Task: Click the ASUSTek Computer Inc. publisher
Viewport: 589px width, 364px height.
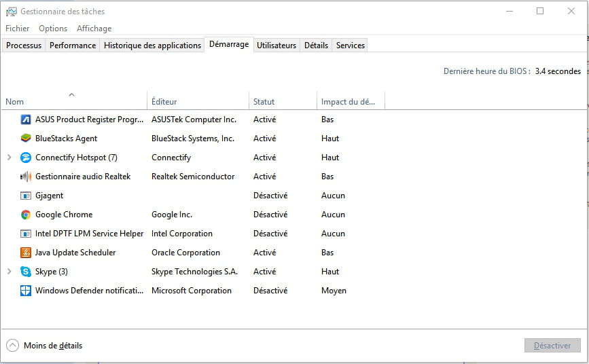Action: pyautogui.click(x=194, y=120)
